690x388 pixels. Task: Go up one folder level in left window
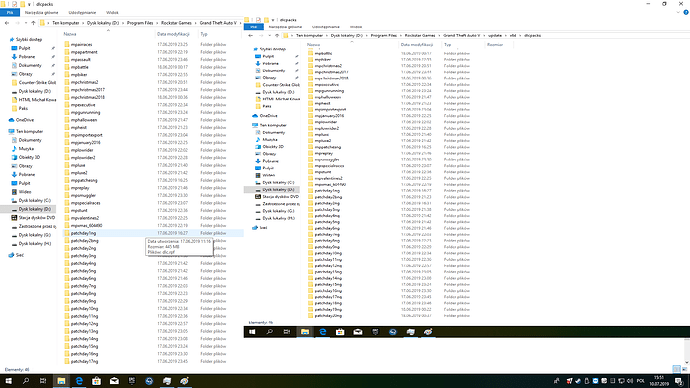coord(33,23)
